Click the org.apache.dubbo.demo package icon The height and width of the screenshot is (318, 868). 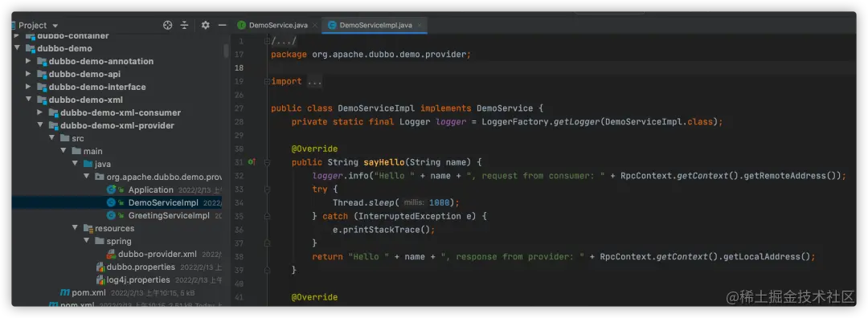(x=99, y=177)
